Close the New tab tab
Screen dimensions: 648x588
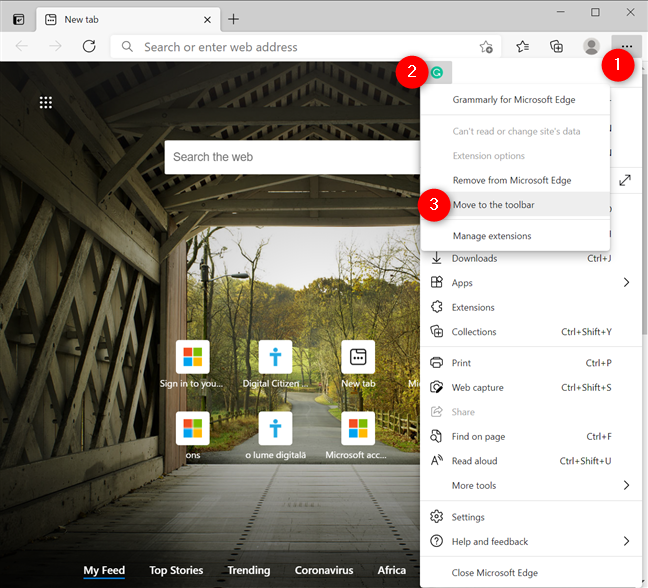[x=207, y=19]
